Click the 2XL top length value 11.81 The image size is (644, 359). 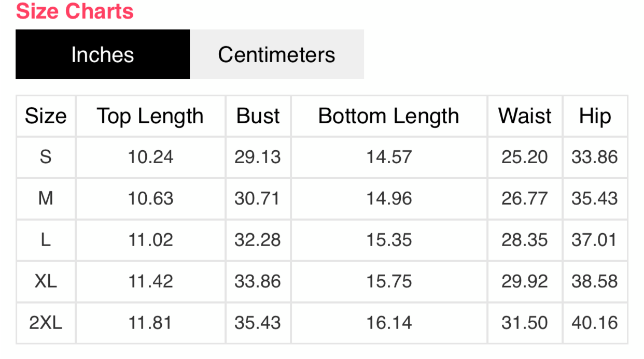150,323
